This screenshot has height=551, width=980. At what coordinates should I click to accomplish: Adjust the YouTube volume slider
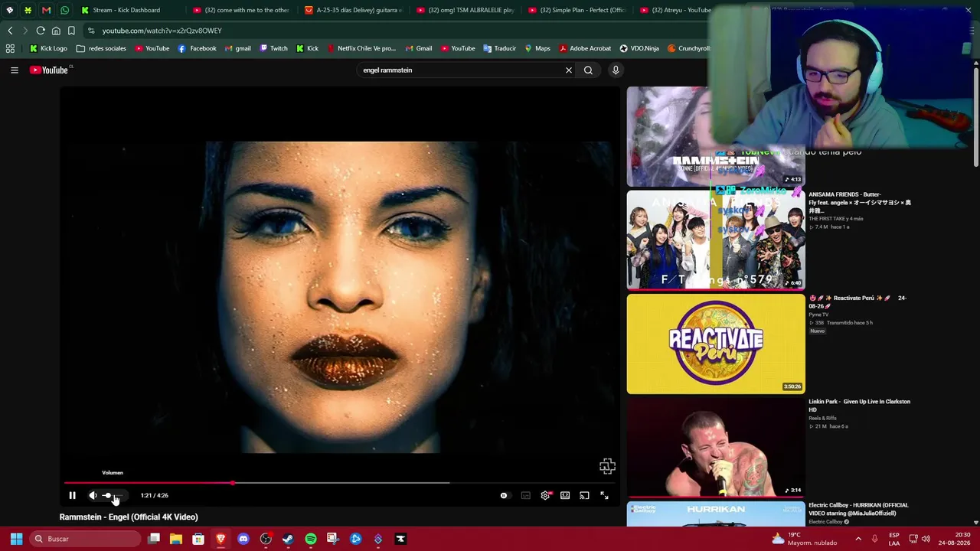[x=112, y=495]
